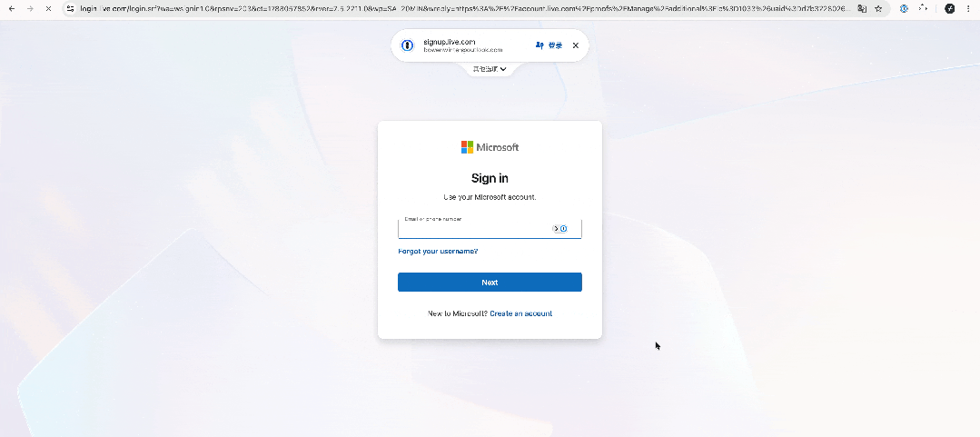Open the Forgot your username link

click(x=438, y=252)
